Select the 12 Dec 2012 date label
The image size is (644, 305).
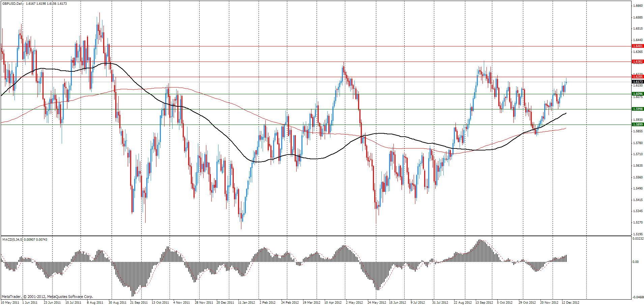(x=570, y=302)
